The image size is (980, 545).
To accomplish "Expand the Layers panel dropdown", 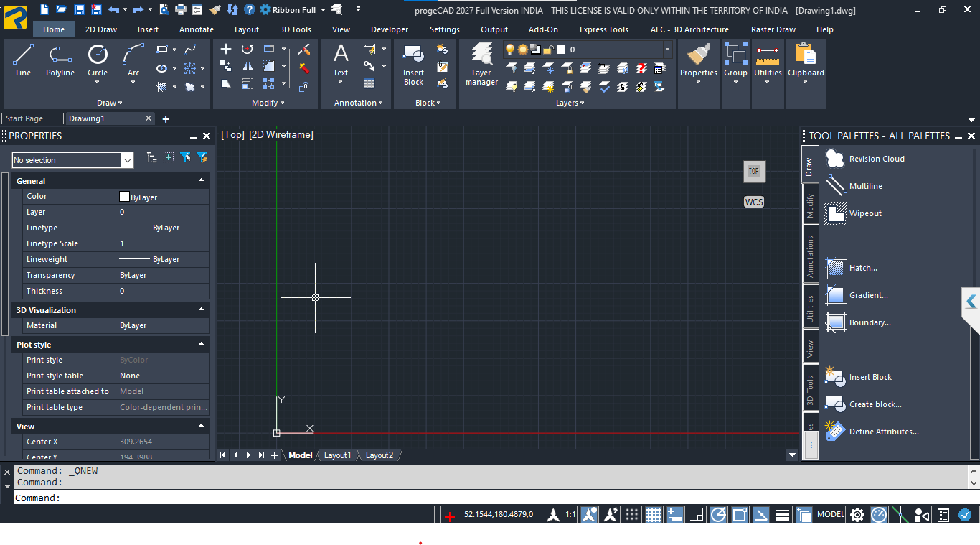I will (x=570, y=103).
